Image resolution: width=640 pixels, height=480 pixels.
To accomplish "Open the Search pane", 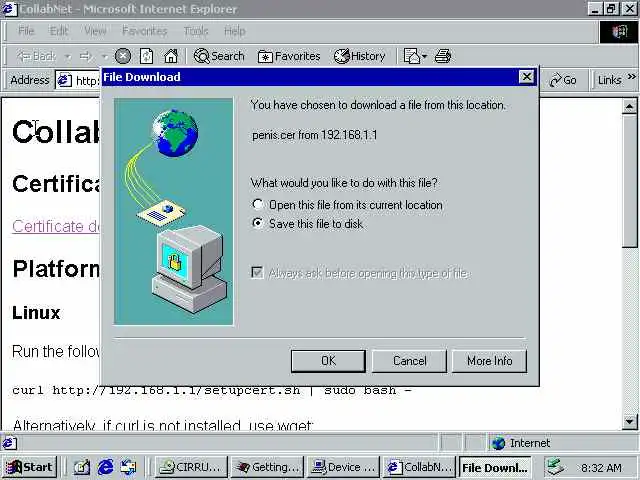I will pyautogui.click(x=219, y=56).
